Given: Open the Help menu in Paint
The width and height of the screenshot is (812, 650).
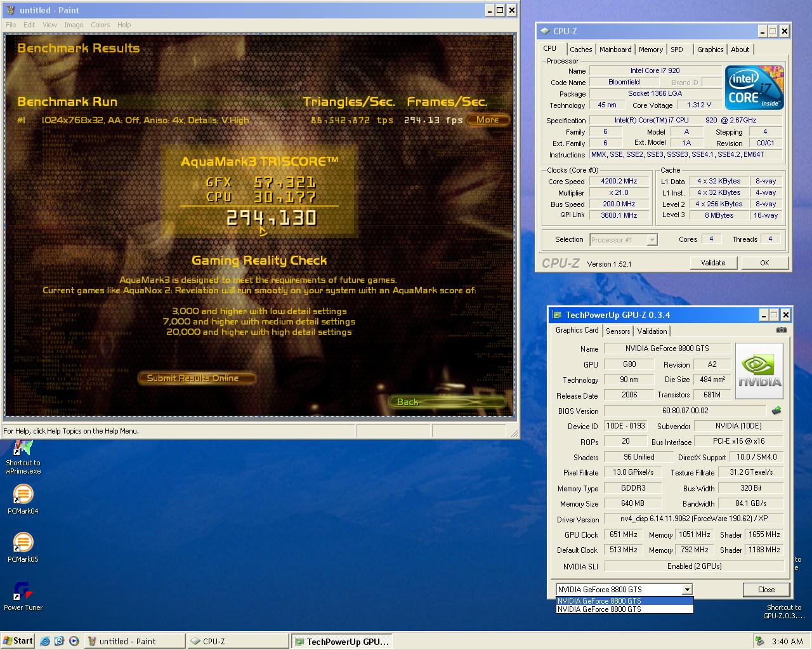Looking at the screenshot, I should tap(124, 25).
